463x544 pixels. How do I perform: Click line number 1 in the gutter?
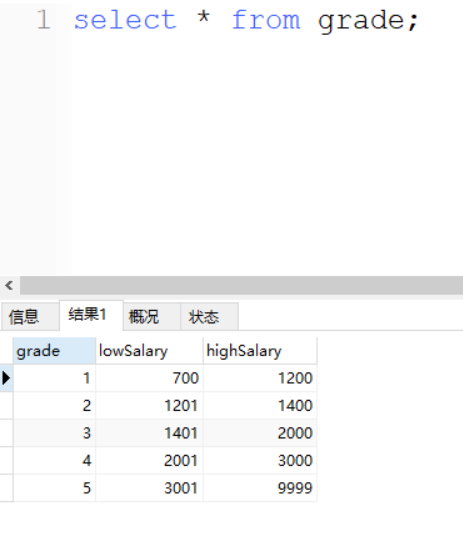[x=44, y=20]
